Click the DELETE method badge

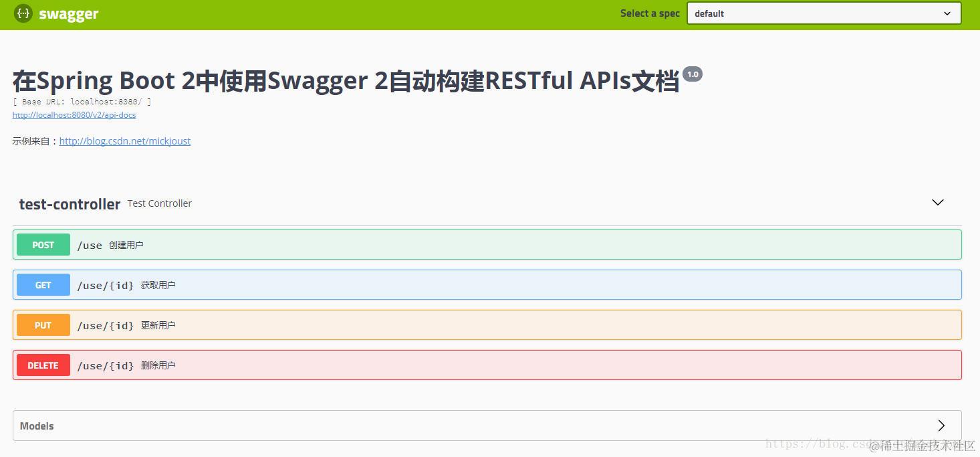point(43,365)
